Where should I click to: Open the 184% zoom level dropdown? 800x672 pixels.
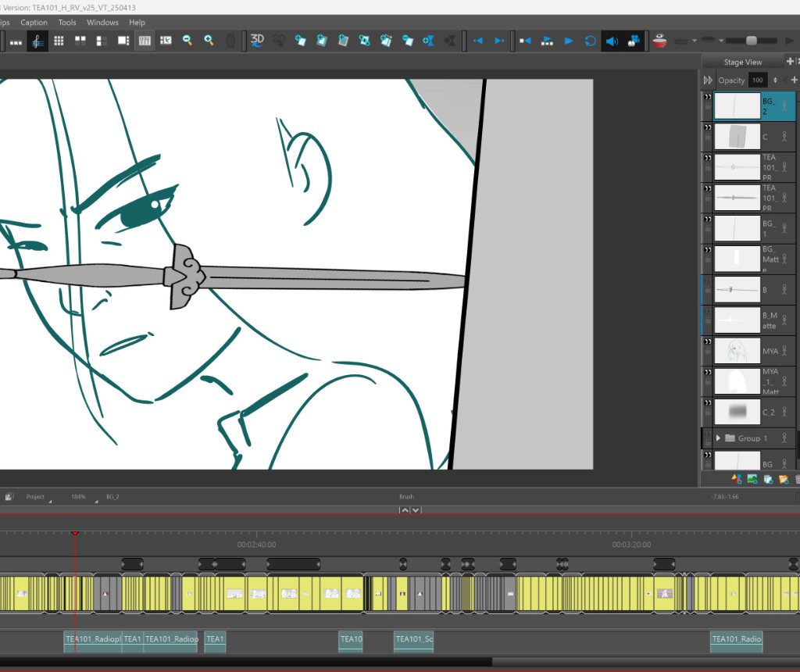point(80,497)
